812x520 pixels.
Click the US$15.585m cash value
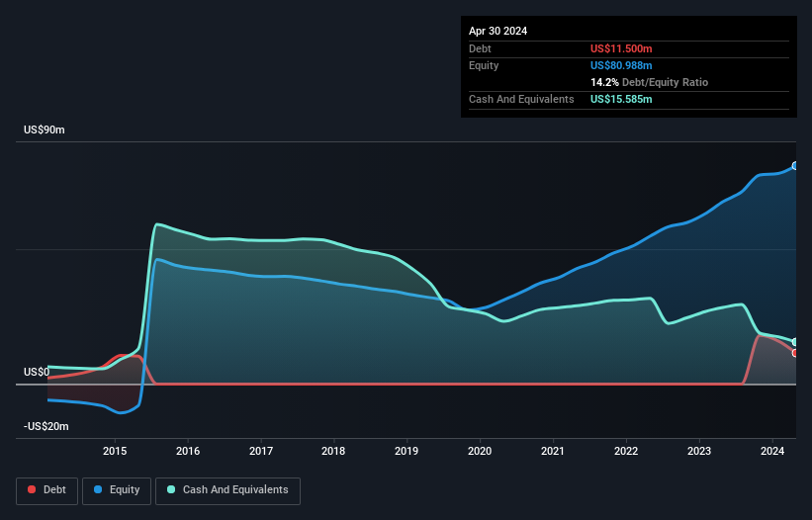(x=621, y=99)
